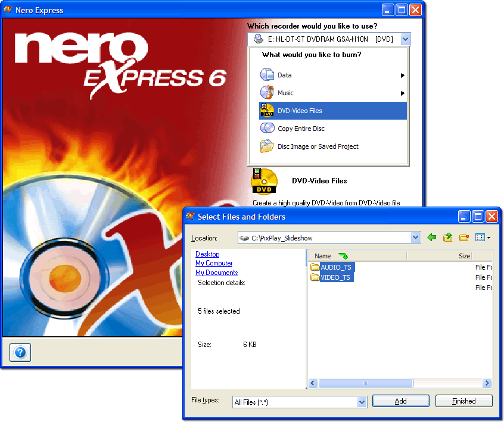The height and width of the screenshot is (422, 504).
Task: Open the Data burn option
Action: (332, 75)
